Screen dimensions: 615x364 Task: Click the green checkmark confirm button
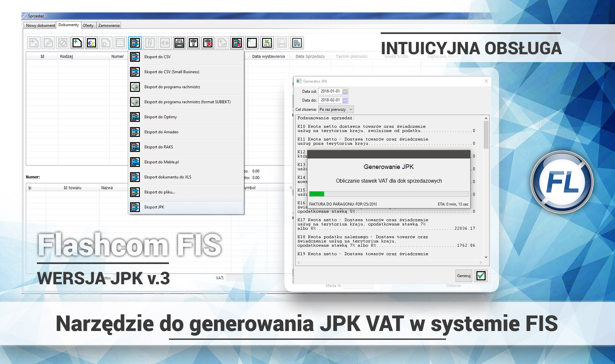481,276
